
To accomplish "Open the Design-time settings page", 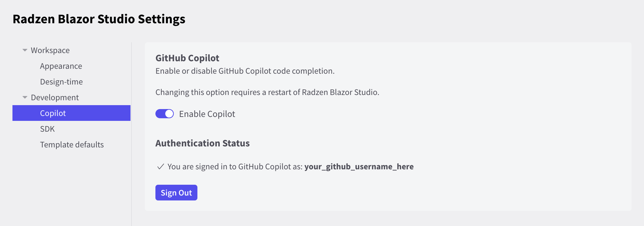I will (61, 82).
